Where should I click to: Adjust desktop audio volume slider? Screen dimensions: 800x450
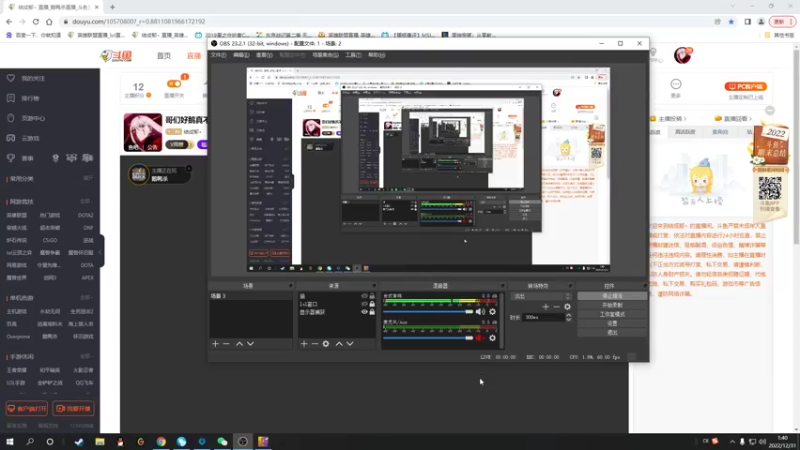click(x=428, y=312)
